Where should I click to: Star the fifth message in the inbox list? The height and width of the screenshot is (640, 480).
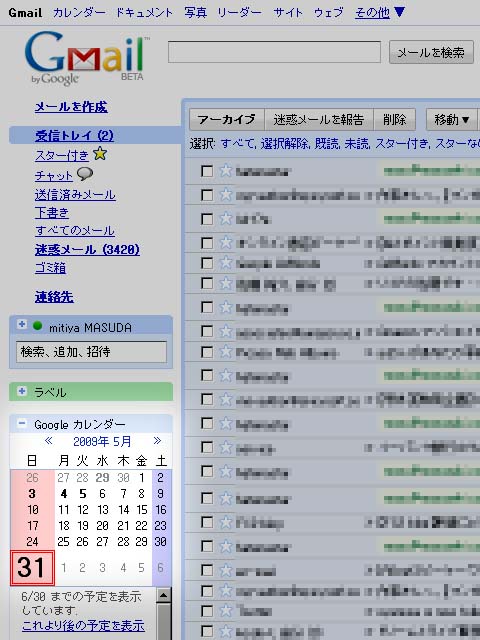click(x=225, y=263)
